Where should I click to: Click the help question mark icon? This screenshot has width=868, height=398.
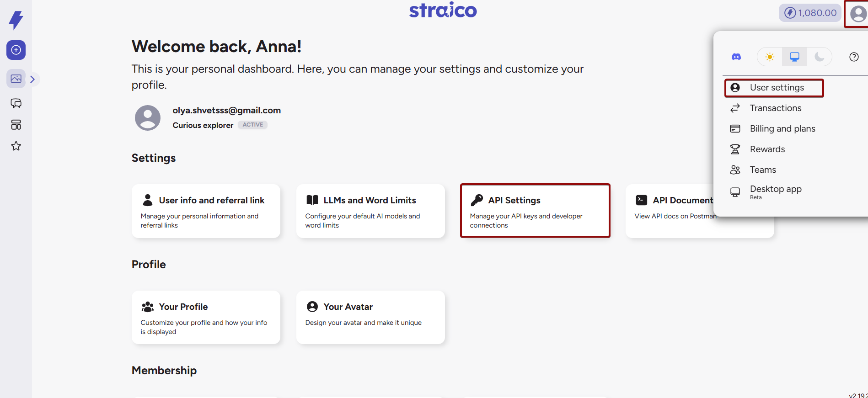point(854,57)
